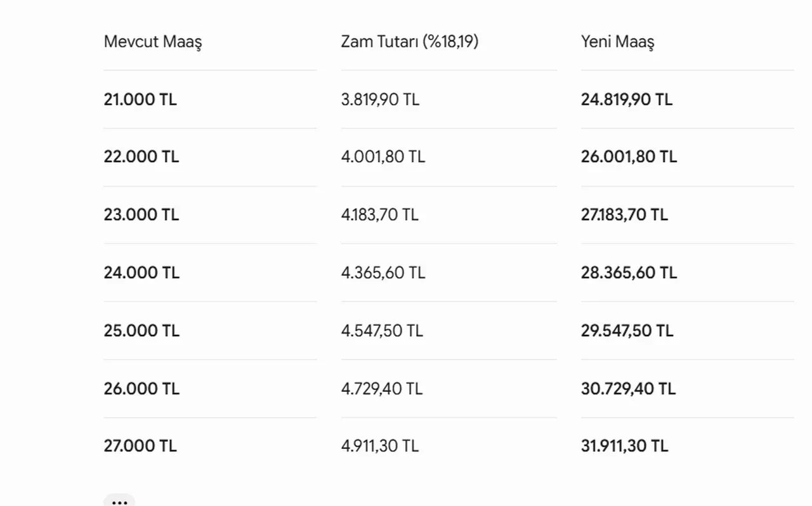Click the 27.183,70 TL new salary cell
812x506 pixels.
click(x=624, y=215)
